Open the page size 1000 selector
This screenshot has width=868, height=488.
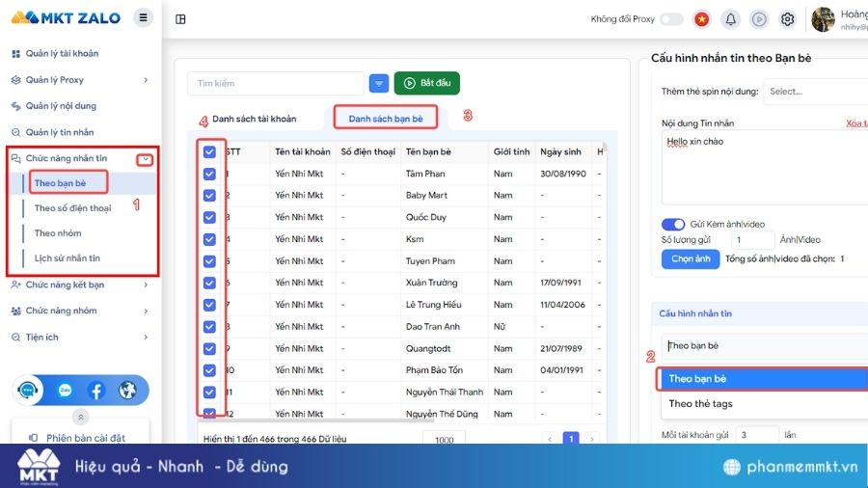click(444, 439)
